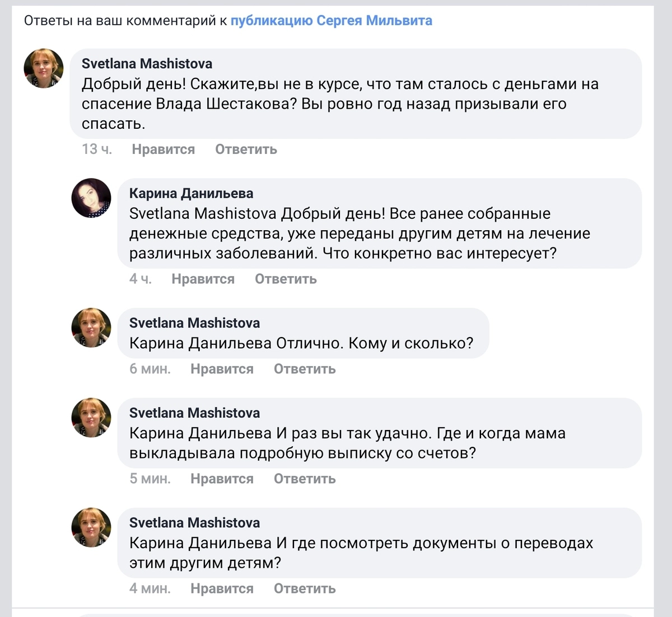Like the comment posted 13 ч. ago
The width and height of the screenshot is (672, 617).
pyautogui.click(x=163, y=149)
